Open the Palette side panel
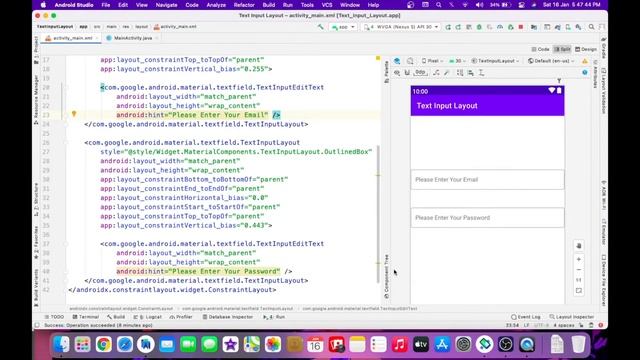Screen dimensions: 640x360 tap(386, 72)
